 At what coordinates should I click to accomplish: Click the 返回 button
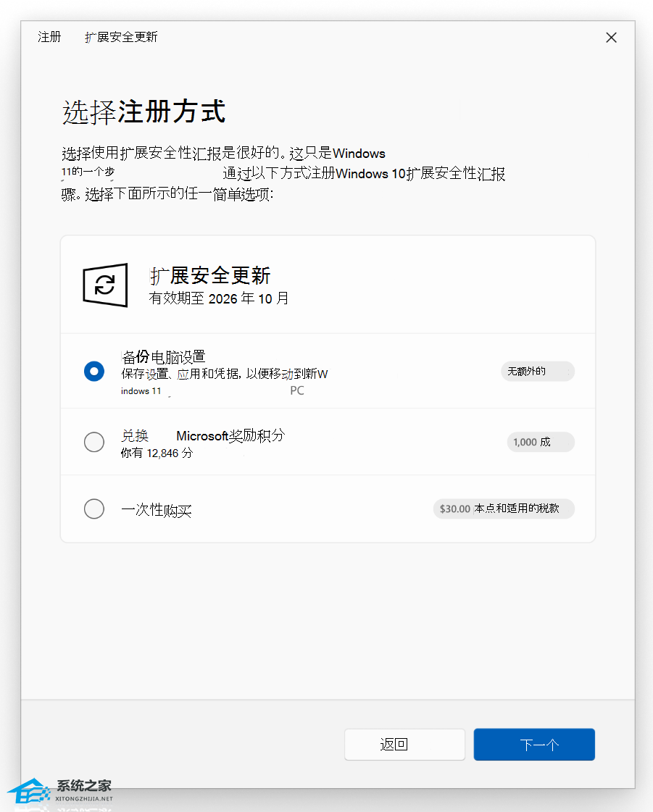pos(404,745)
